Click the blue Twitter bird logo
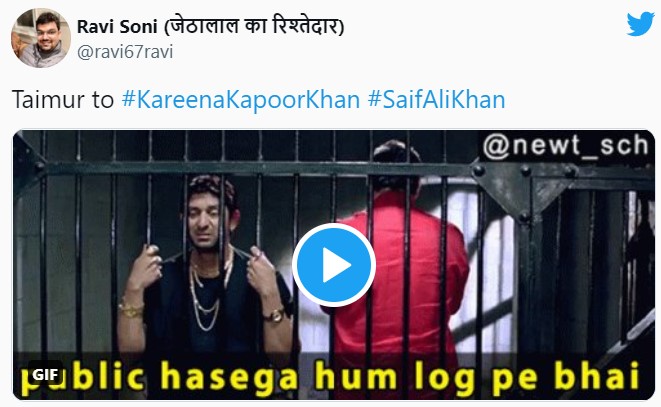This screenshot has height=407, width=661. [x=640, y=24]
